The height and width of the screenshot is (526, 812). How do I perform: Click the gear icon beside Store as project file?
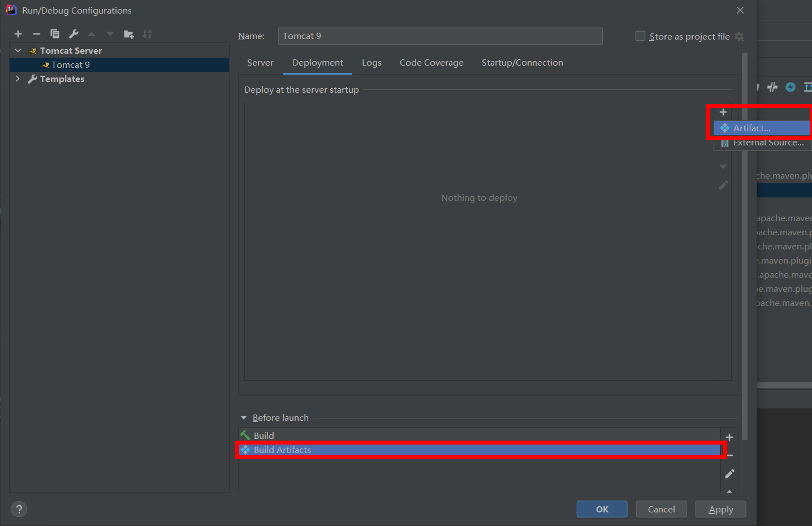click(x=740, y=36)
